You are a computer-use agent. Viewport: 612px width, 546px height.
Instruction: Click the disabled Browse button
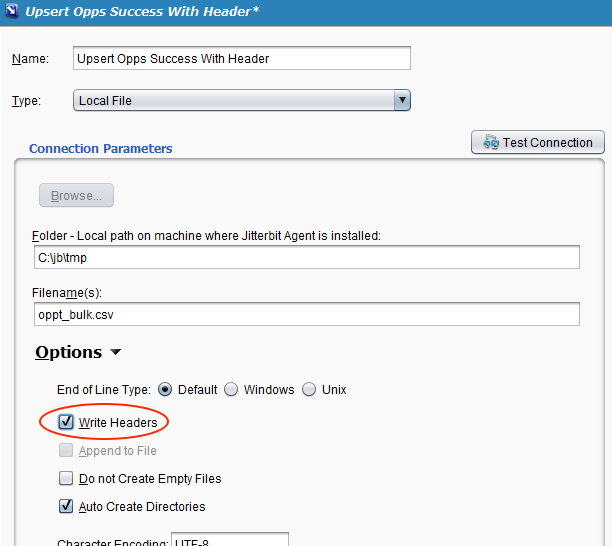point(76,196)
